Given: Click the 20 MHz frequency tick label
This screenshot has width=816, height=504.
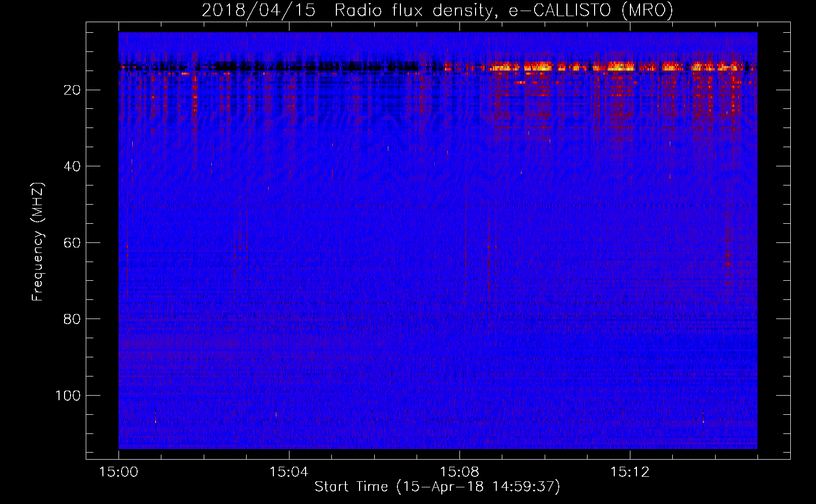Looking at the screenshot, I should pyautogui.click(x=73, y=90).
